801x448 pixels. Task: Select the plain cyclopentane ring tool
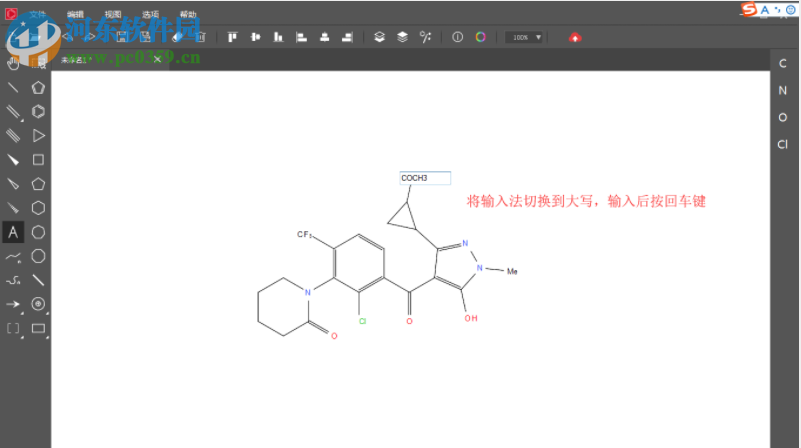pyautogui.click(x=38, y=184)
